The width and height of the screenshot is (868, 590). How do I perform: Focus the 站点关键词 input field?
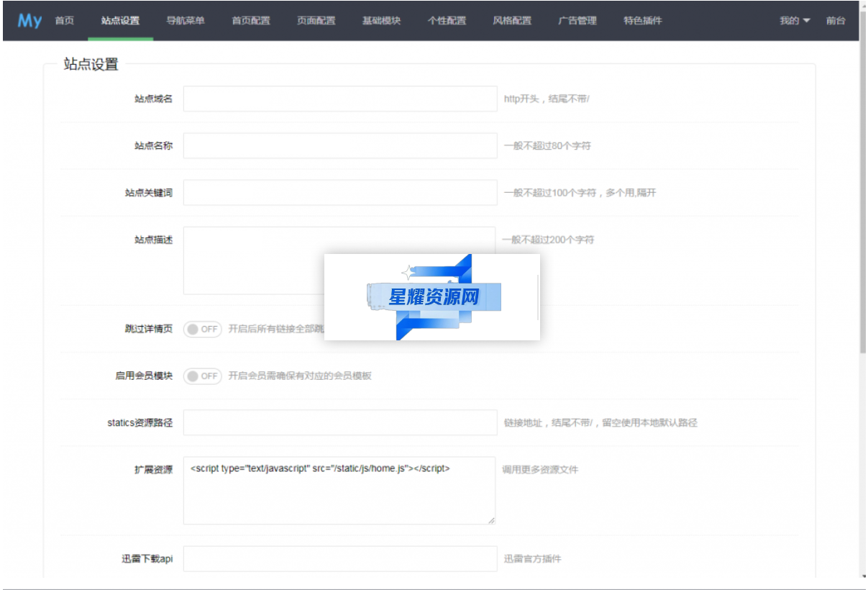pos(340,192)
